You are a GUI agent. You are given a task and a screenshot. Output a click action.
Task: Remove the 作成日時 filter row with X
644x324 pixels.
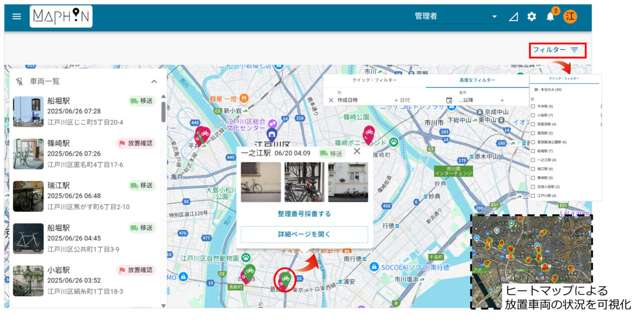pos(331,100)
